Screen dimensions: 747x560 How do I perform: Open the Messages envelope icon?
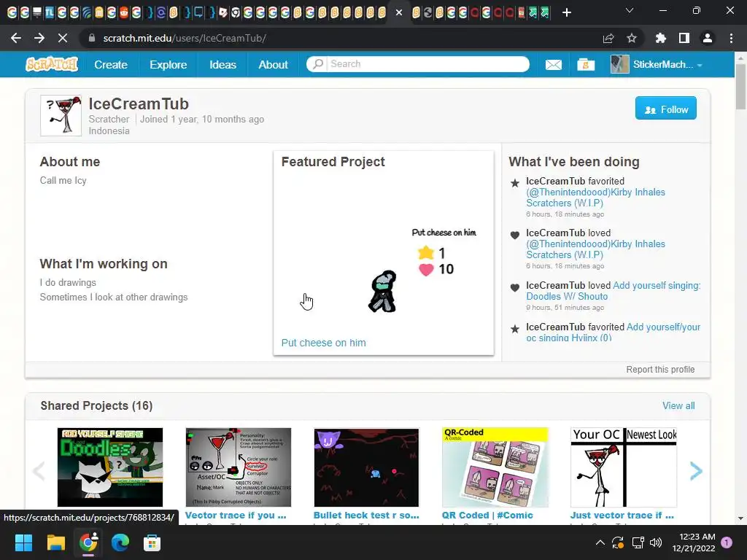553,64
